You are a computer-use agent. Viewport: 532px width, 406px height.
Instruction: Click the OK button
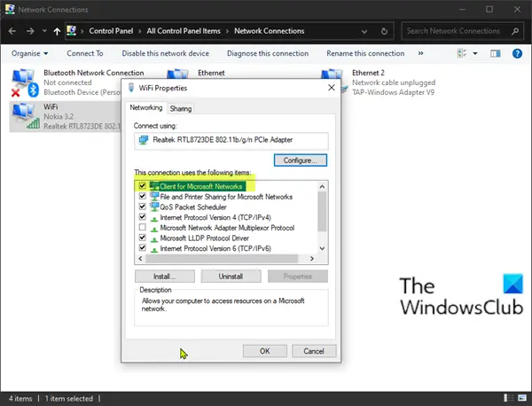tap(264, 351)
